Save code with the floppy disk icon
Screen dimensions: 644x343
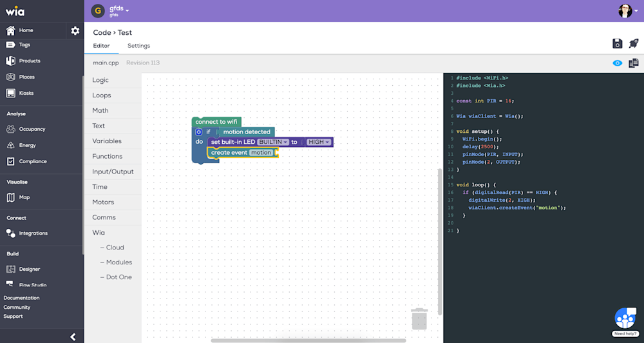(618, 43)
